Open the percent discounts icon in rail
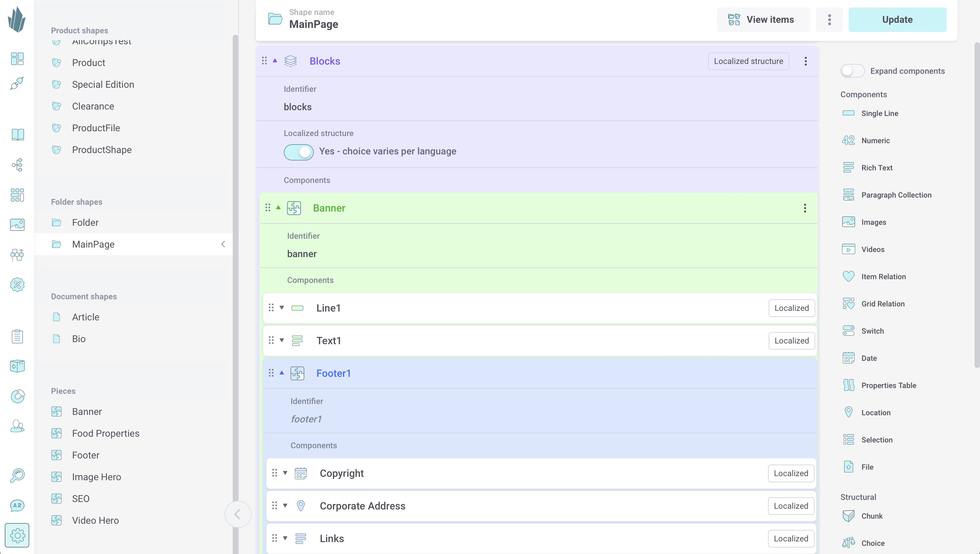 click(x=17, y=285)
